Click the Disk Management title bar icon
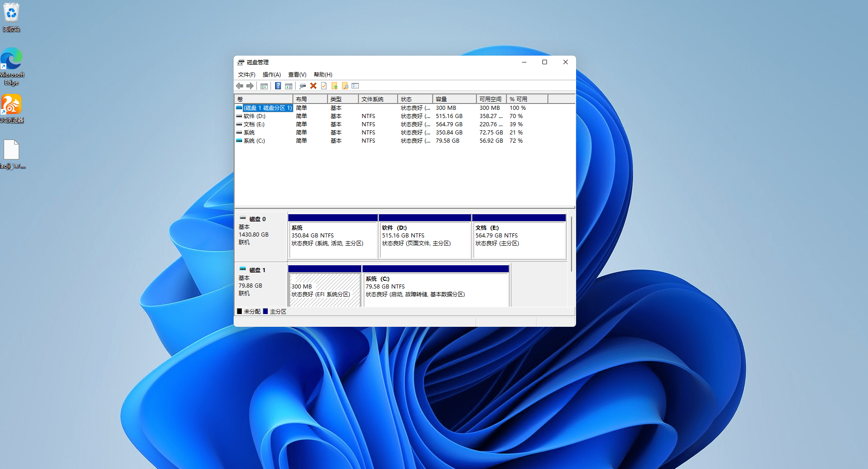868x469 pixels. (x=241, y=62)
